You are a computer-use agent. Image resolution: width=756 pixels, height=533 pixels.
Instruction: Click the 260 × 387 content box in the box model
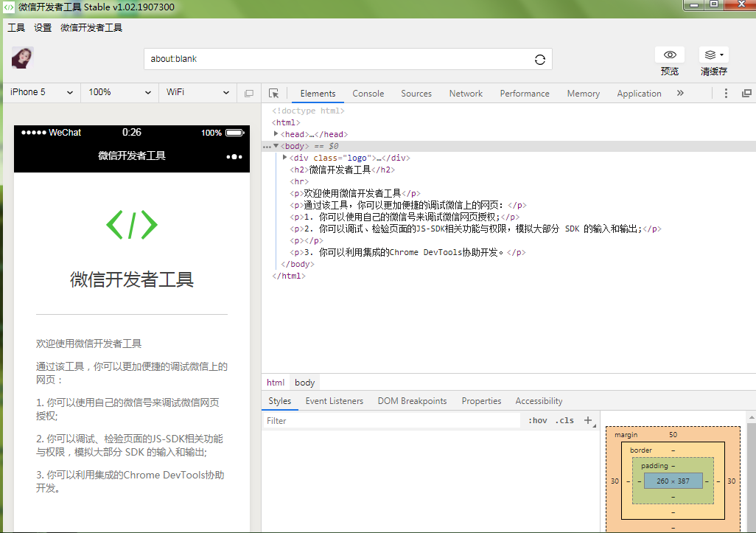673,481
